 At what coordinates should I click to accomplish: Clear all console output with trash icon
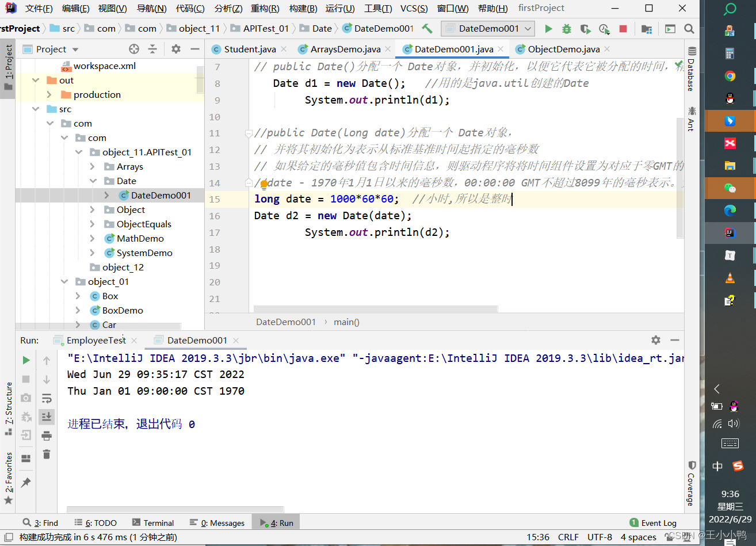(47, 455)
